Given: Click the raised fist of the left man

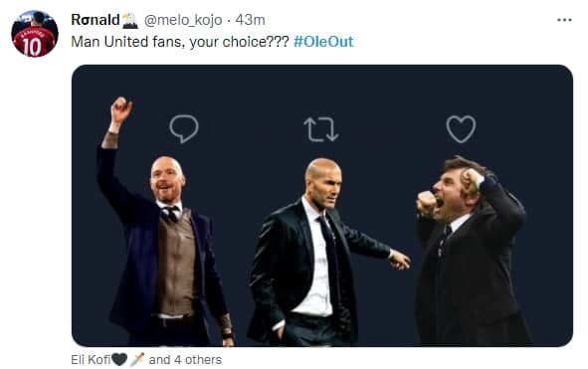Looking at the screenshot, I should tap(120, 109).
